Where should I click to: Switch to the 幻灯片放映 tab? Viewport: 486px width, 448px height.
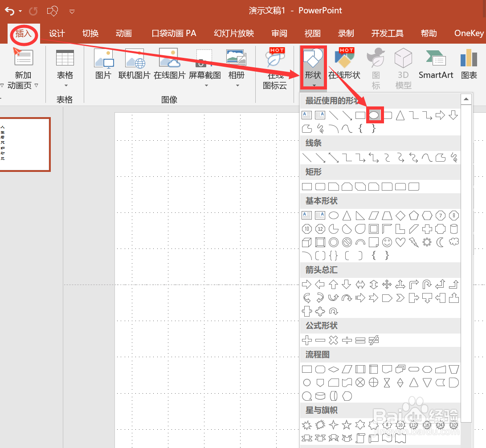234,33
